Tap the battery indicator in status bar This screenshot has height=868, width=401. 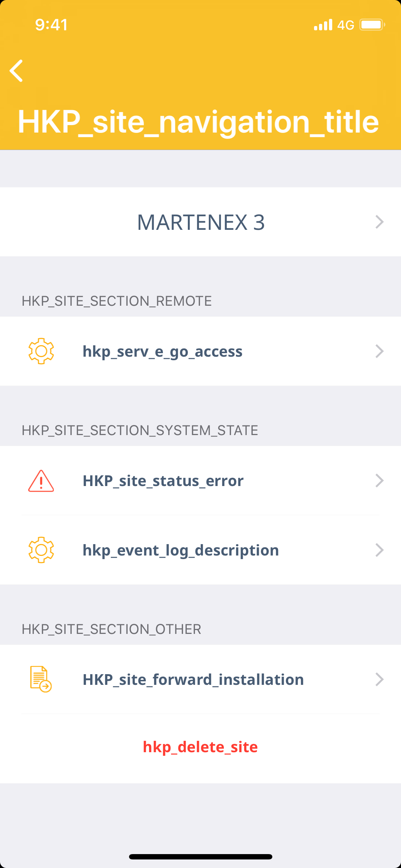[372, 25]
